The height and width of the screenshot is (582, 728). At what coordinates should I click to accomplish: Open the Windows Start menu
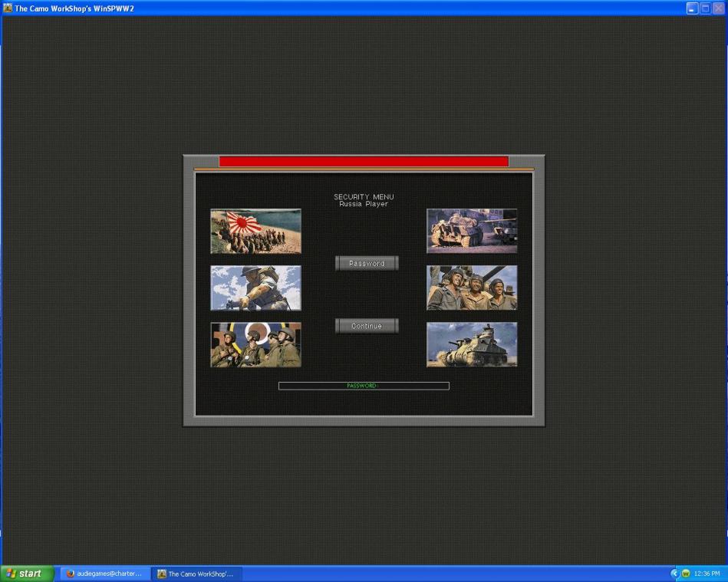[28, 574]
